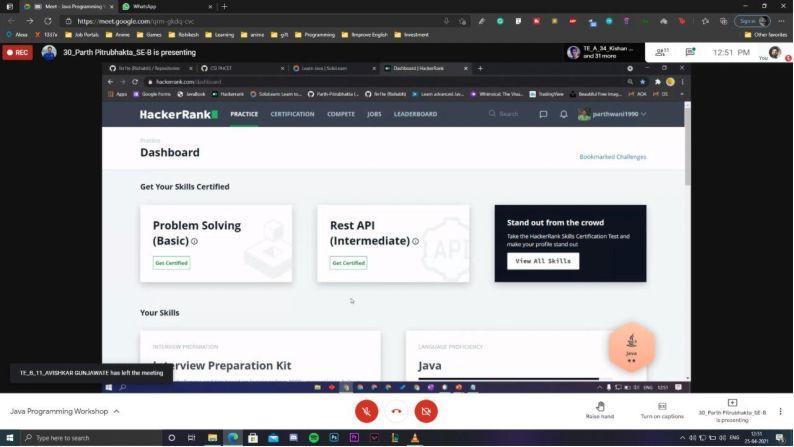The width and height of the screenshot is (794, 447).
Task: Toggle the camera off button
Action: [426, 411]
